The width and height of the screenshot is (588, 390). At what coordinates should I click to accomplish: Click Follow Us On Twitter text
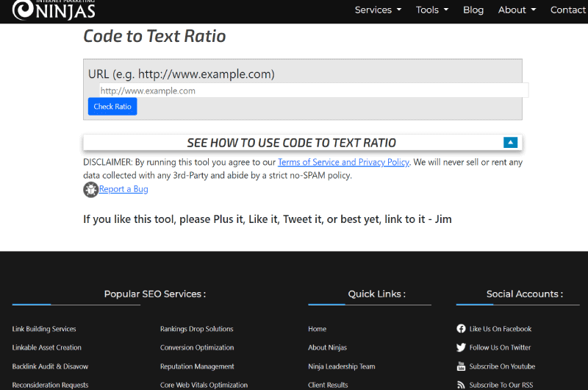point(500,347)
